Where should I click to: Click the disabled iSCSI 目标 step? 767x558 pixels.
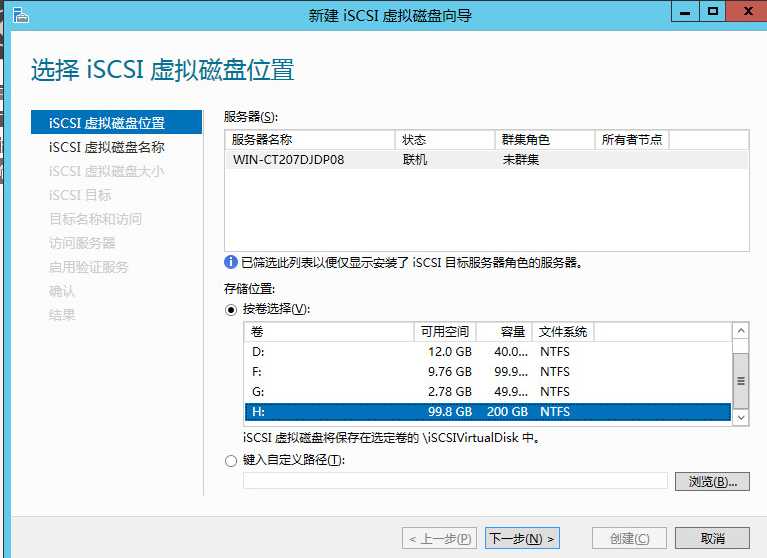click(x=80, y=195)
